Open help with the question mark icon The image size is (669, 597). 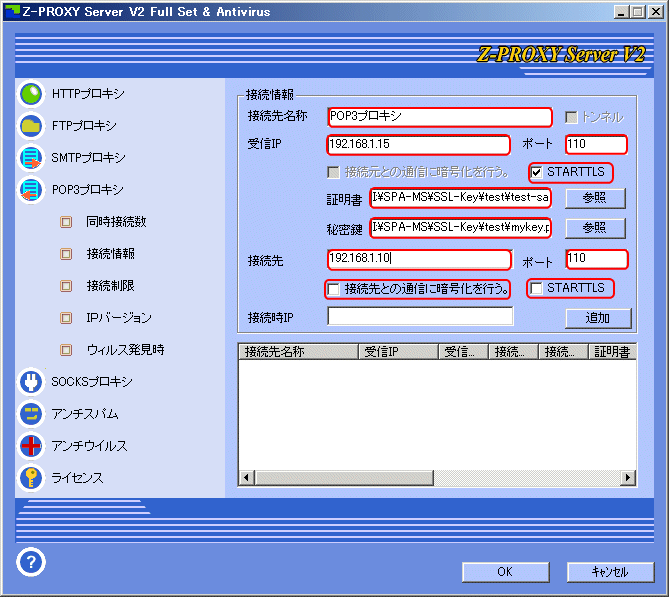(31, 562)
